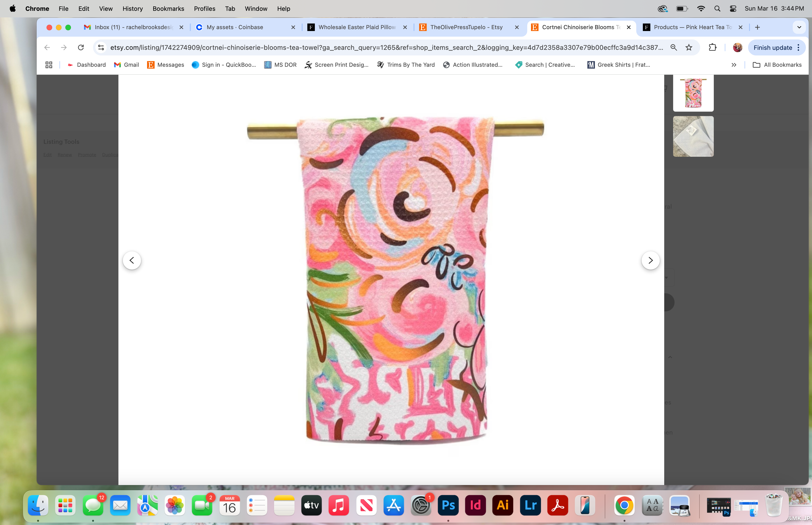Image resolution: width=812 pixels, height=525 pixels.
Task: Click the previous image arrow
Action: [x=132, y=260]
